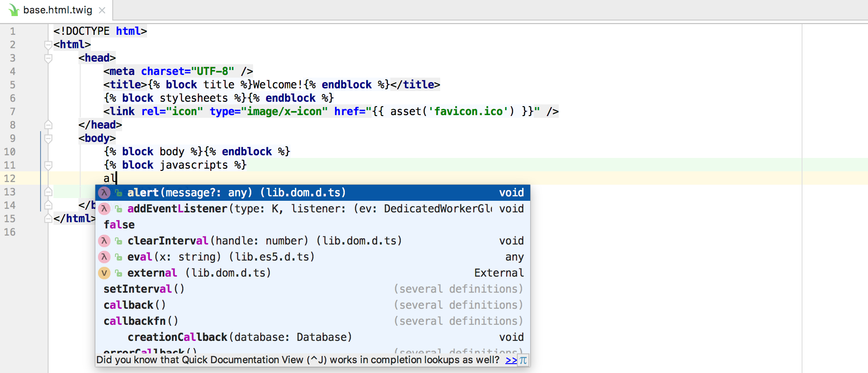Click the green lock icon beside clearInterval

tap(119, 241)
